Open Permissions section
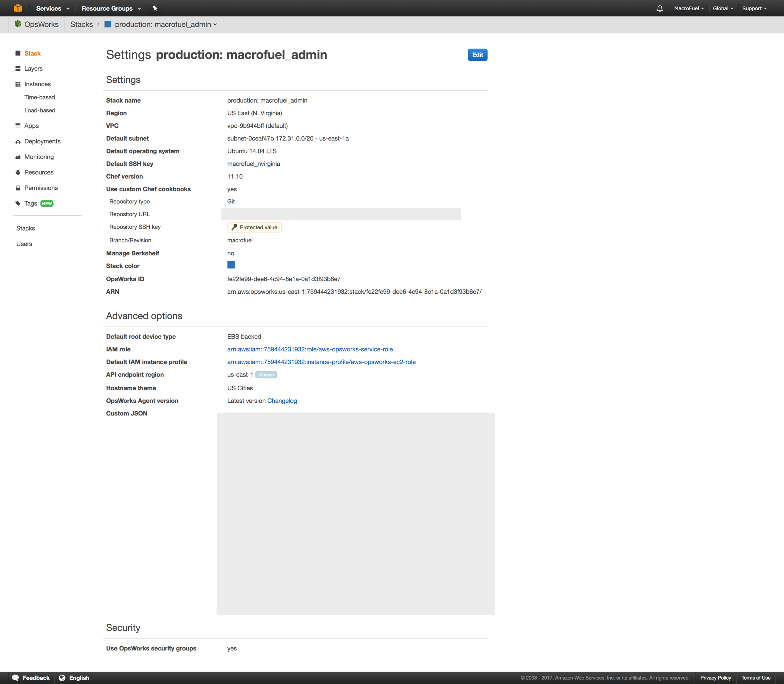The width and height of the screenshot is (784, 684). [41, 188]
